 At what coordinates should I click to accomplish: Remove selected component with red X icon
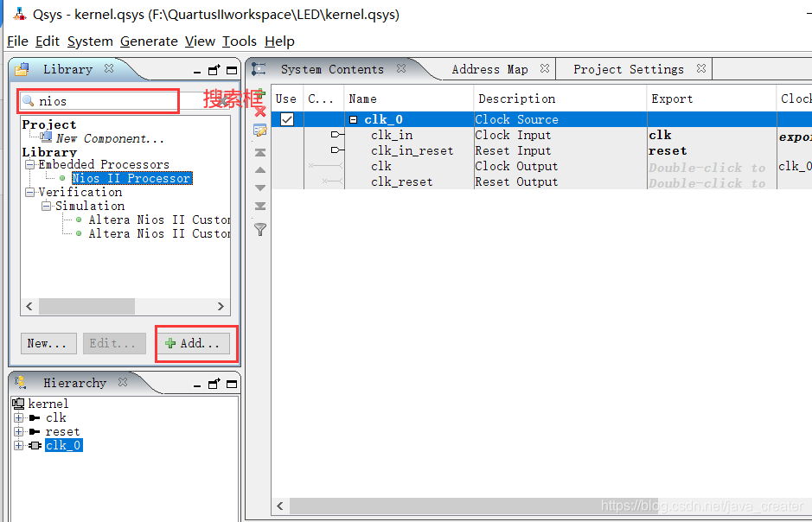point(260,111)
